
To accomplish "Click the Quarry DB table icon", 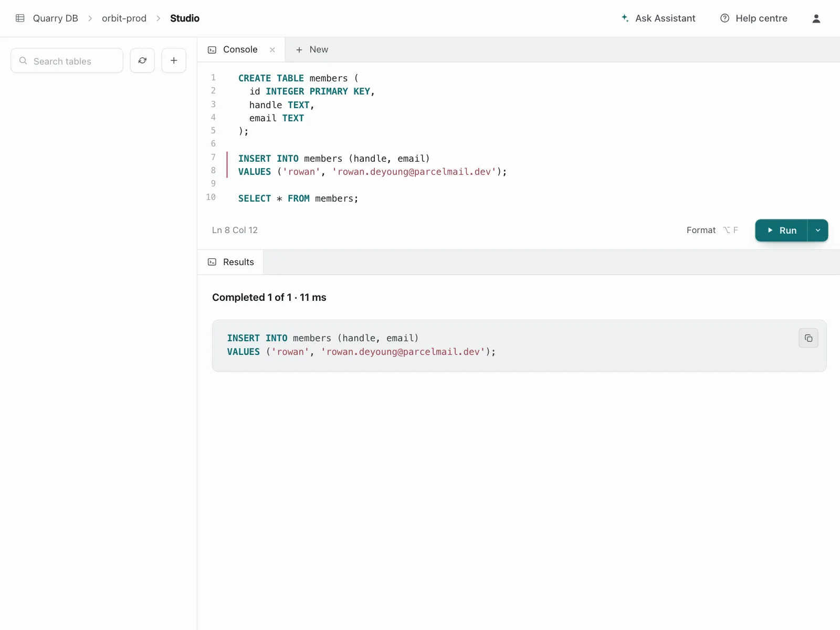I will pyautogui.click(x=20, y=18).
